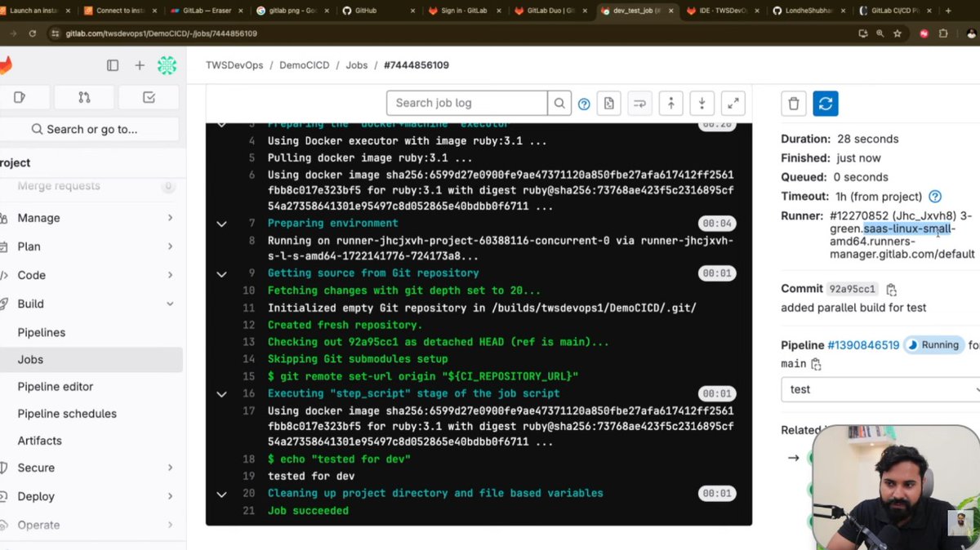Open pipeline #1390846519 link

coord(863,345)
